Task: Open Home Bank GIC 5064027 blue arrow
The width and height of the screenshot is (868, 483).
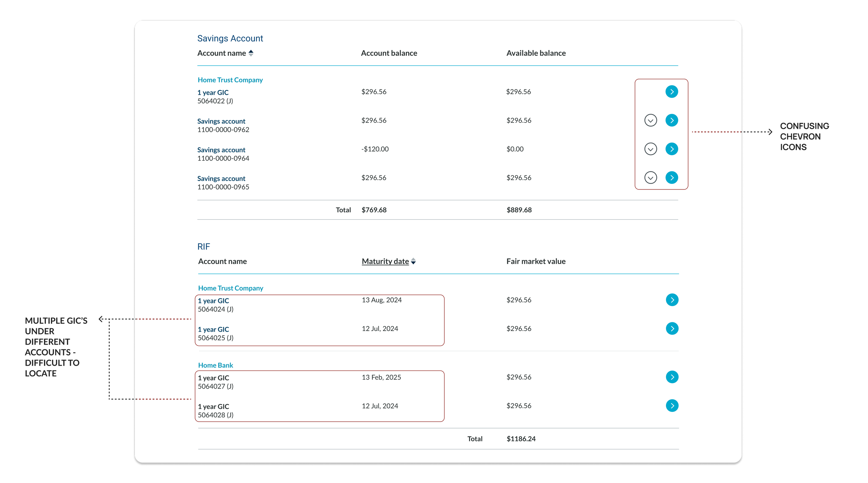Action: 672,377
